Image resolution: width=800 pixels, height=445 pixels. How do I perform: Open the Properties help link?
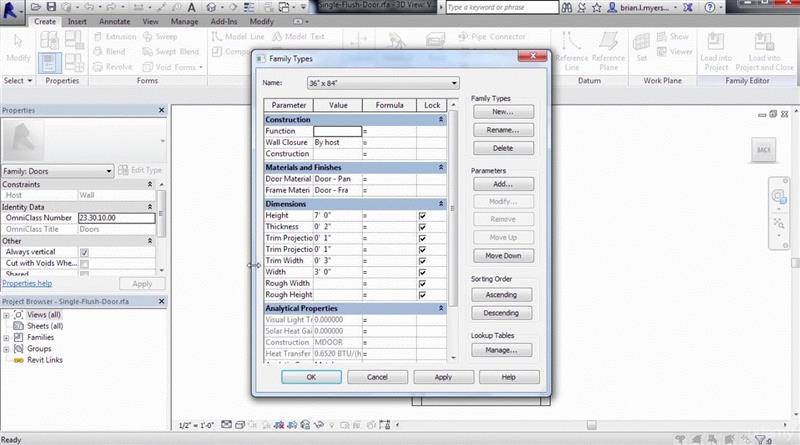(27, 283)
